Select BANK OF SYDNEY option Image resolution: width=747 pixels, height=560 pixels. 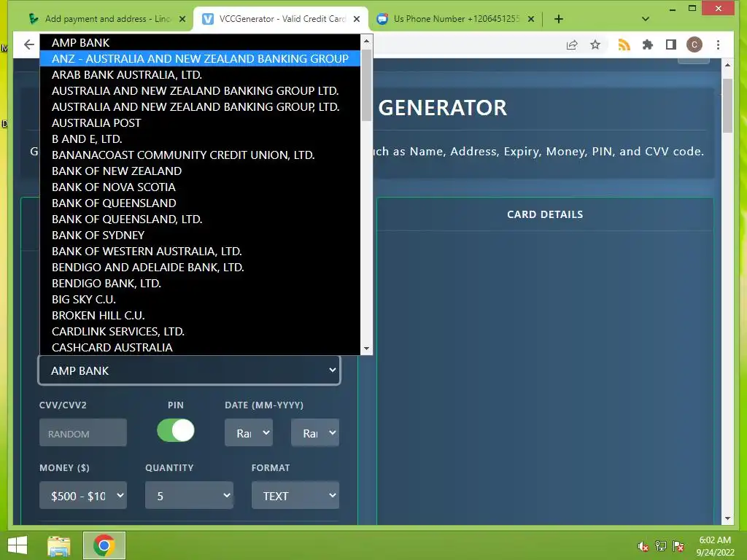(200, 236)
